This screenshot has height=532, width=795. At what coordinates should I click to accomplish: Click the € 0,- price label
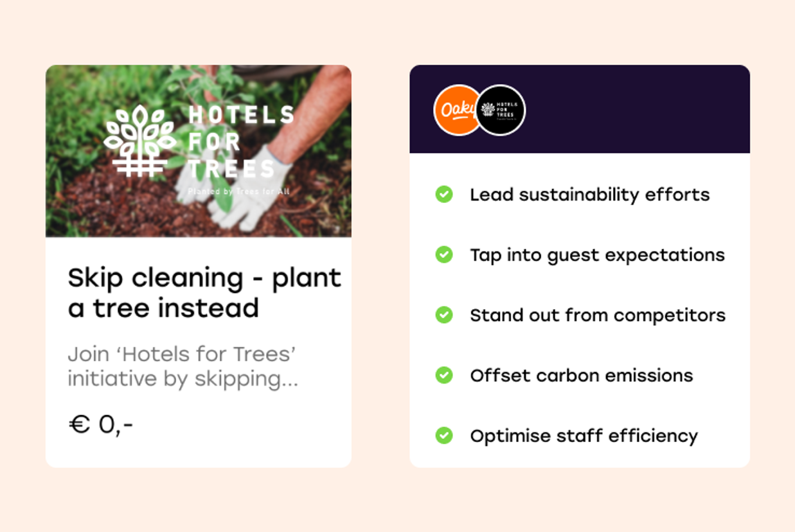point(100,425)
